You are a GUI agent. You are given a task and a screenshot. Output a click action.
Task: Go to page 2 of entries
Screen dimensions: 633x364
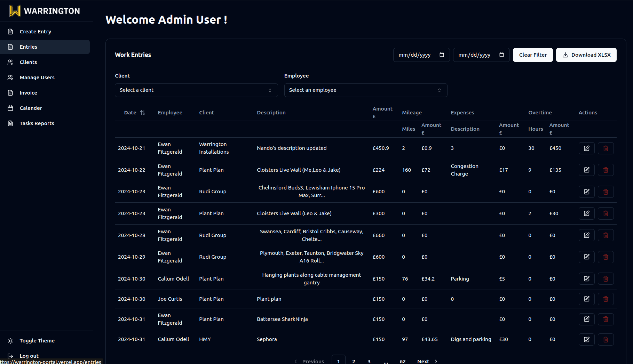coord(354,361)
